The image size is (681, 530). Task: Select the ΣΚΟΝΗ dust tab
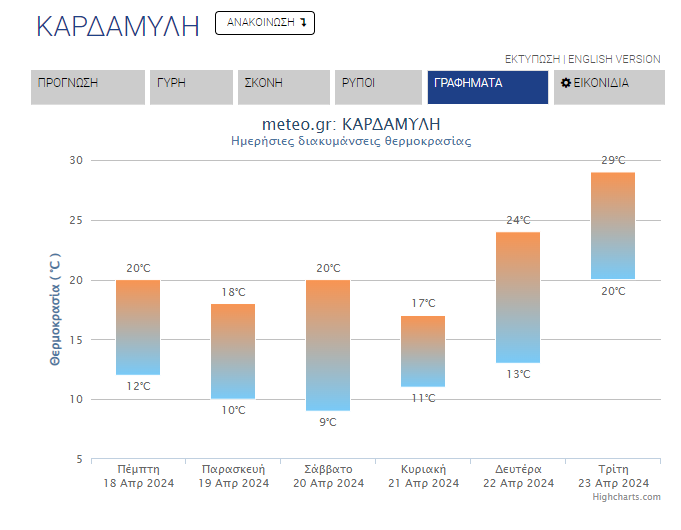click(x=284, y=87)
